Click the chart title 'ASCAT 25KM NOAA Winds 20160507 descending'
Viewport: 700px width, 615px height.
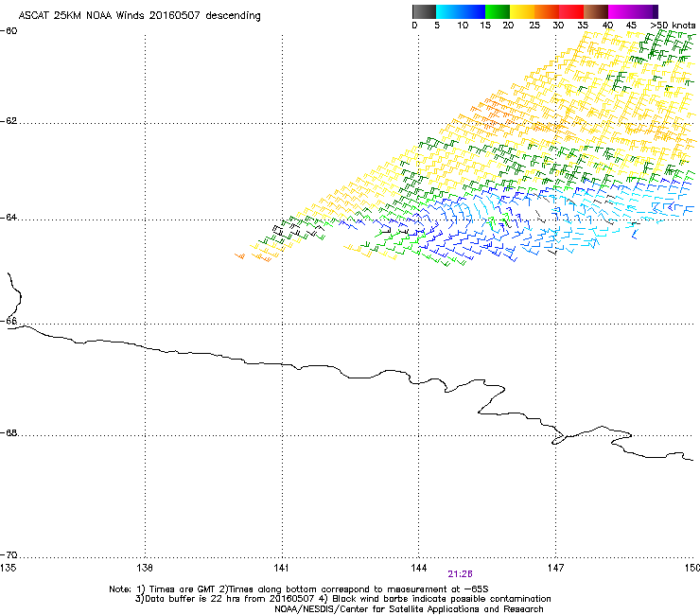[139, 15]
